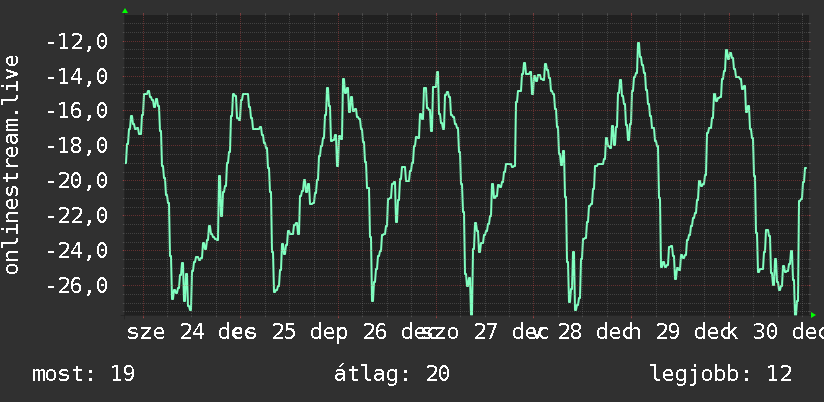Screen dimensions: 824x402
Task: Click the 'átlag: 20' average text
Action: (x=392, y=374)
